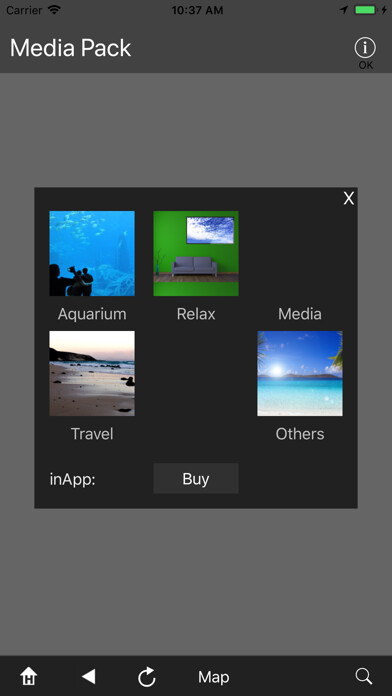Viewport: 392px width, 696px height.
Task: Tap the inApp: label
Action: click(x=72, y=479)
